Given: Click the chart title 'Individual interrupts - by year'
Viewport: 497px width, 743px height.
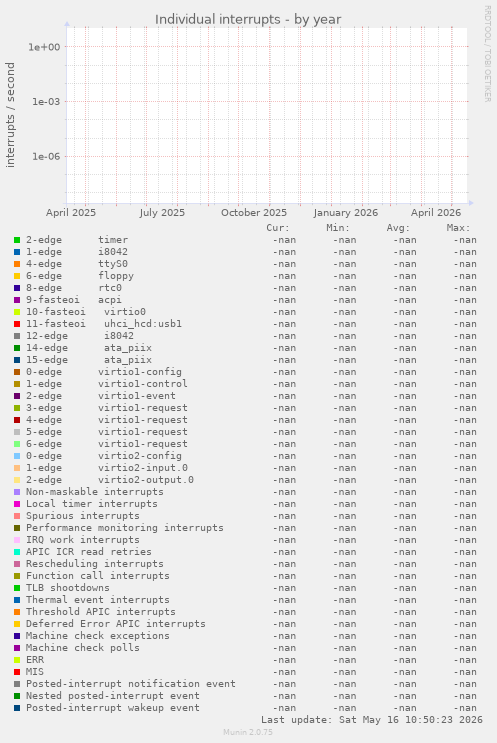Looking at the screenshot, I should pyautogui.click(x=248, y=19).
